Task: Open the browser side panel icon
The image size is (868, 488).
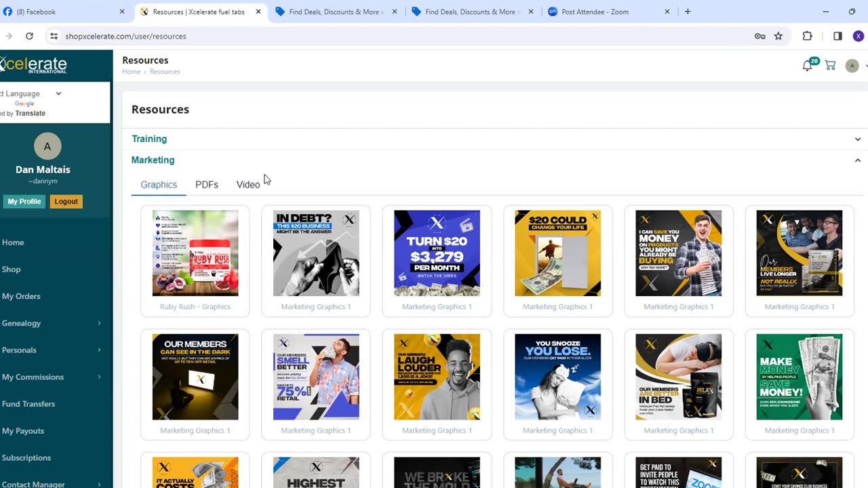Action: click(837, 36)
